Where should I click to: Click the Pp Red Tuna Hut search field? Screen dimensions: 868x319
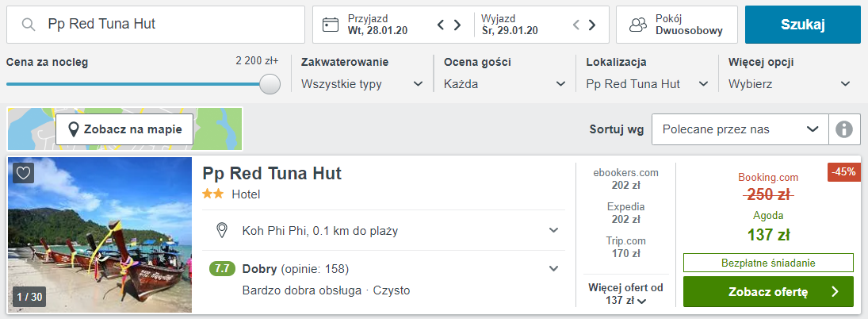(x=155, y=25)
